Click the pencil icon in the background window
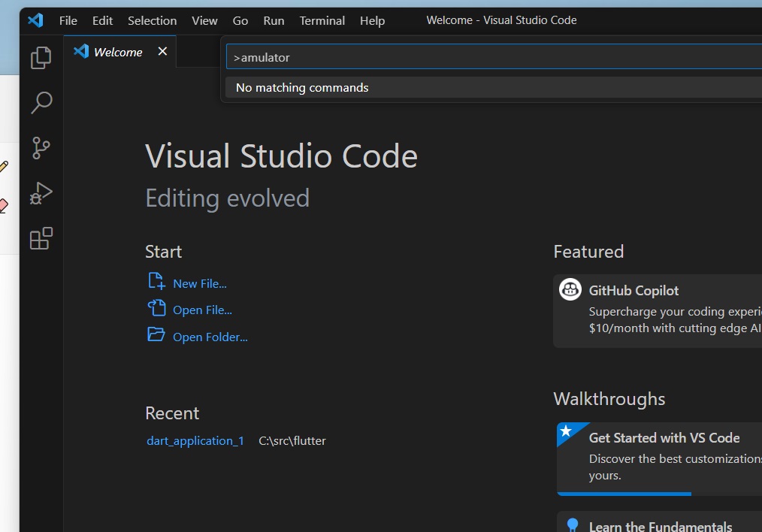This screenshot has height=532, width=762. [4, 167]
